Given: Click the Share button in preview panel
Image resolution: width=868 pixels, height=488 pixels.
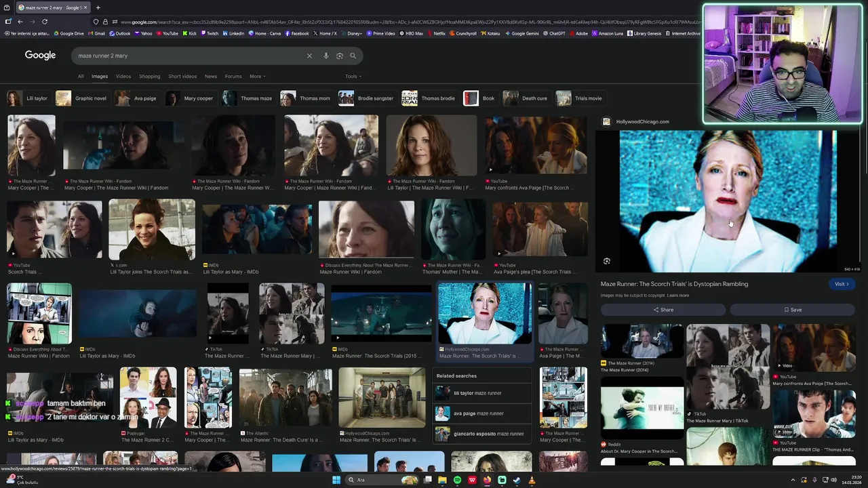Looking at the screenshot, I should pyautogui.click(x=663, y=310).
